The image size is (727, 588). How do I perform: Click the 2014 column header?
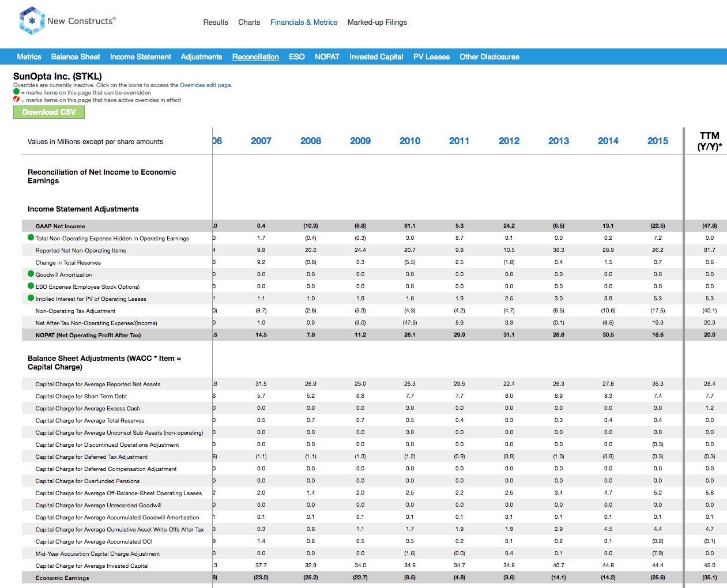tap(608, 141)
